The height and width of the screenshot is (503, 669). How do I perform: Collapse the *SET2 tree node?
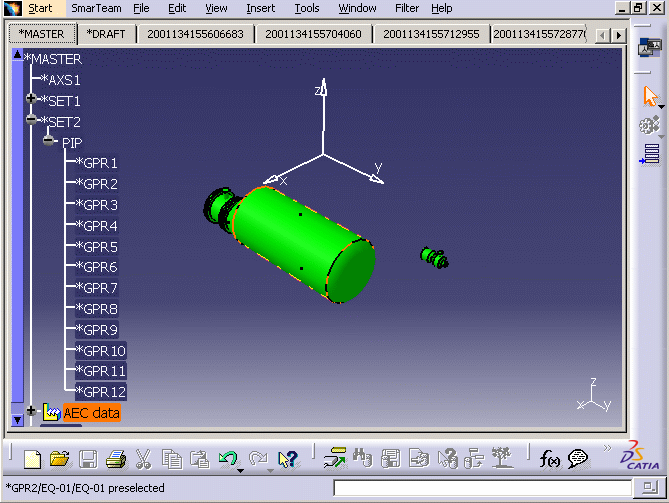click(x=31, y=119)
